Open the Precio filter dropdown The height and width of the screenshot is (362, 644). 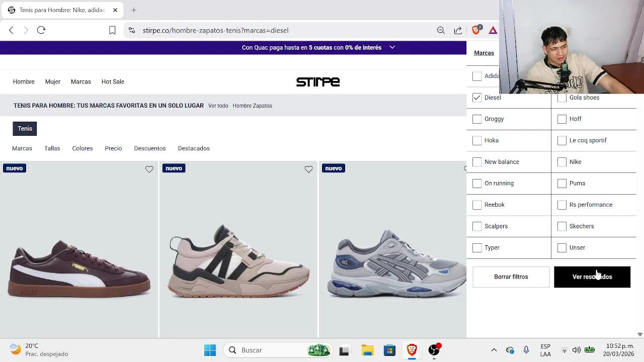tap(113, 148)
